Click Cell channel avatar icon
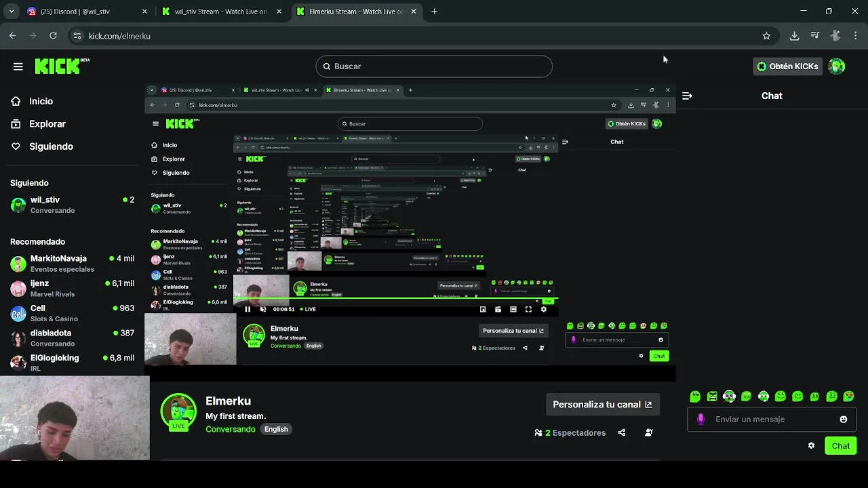Image resolution: width=868 pixels, height=488 pixels. tap(18, 313)
